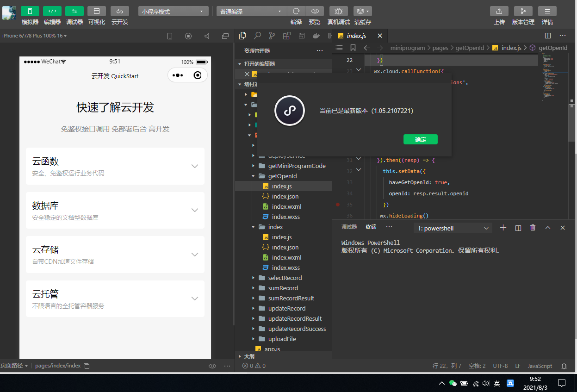Viewport: 577px width, 392px height.
Task: Open 版本管理 version control
Action: [523, 11]
